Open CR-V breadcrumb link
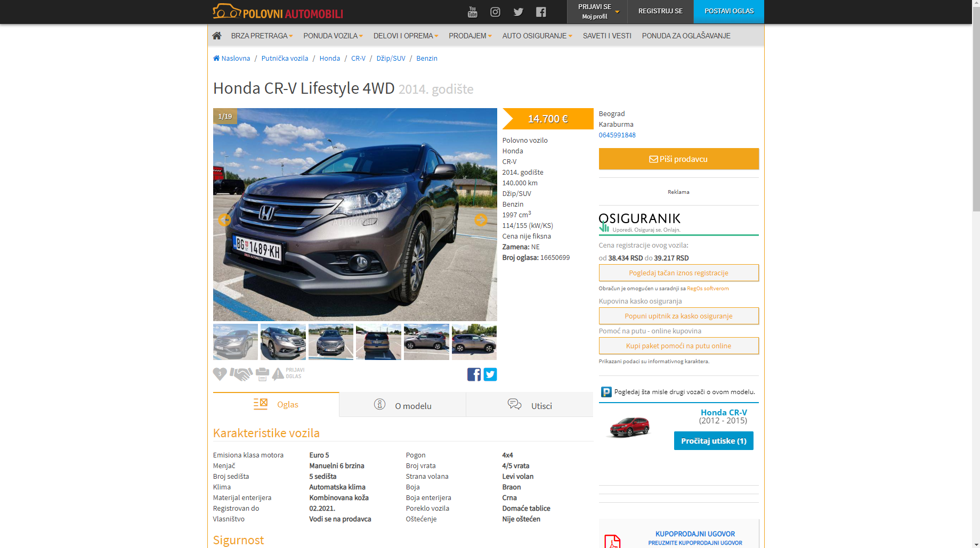The width and height of the screenshot is (980, 548). [x=358, y=58]
